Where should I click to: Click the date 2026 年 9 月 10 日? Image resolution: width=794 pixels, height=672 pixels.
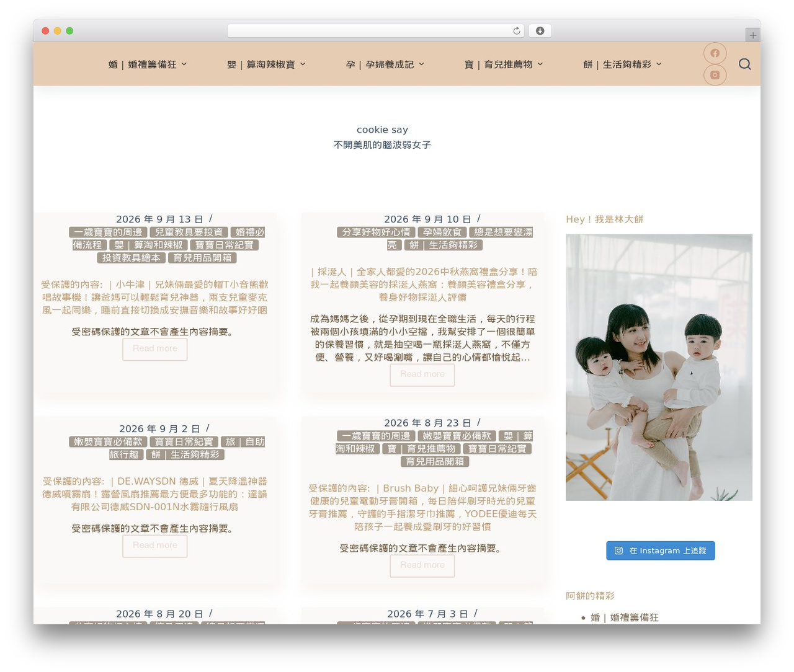click(x=427, y=219)
